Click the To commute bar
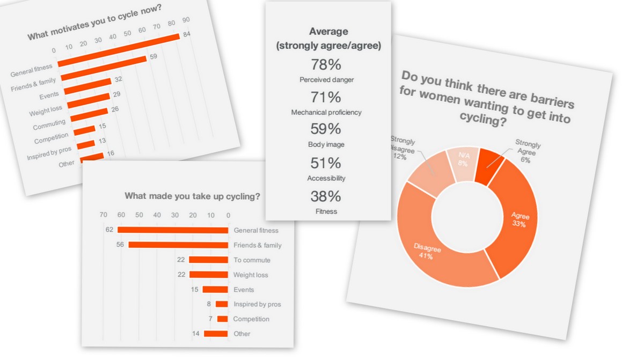 pos(208,260)
